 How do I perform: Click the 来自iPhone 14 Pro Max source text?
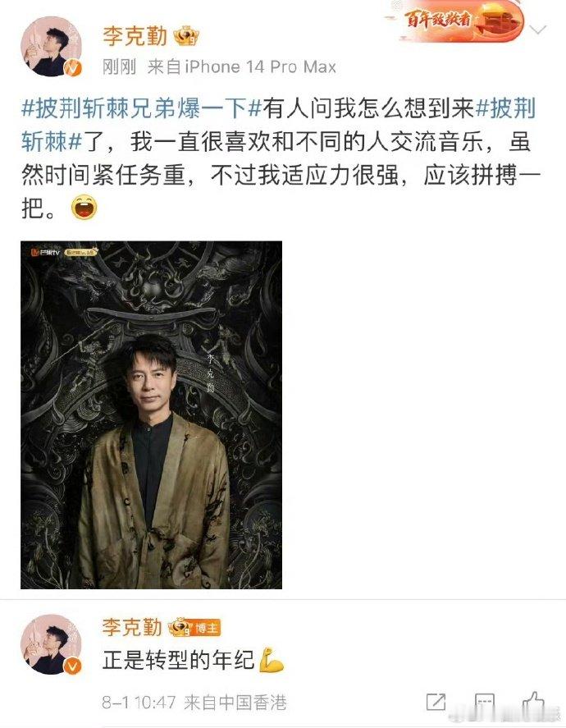pos(242,67)
